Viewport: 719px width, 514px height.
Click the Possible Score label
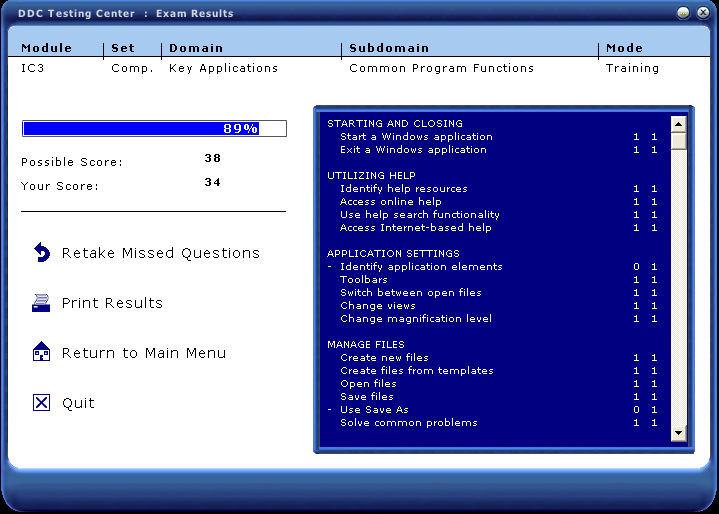click(x=72, y=162)
